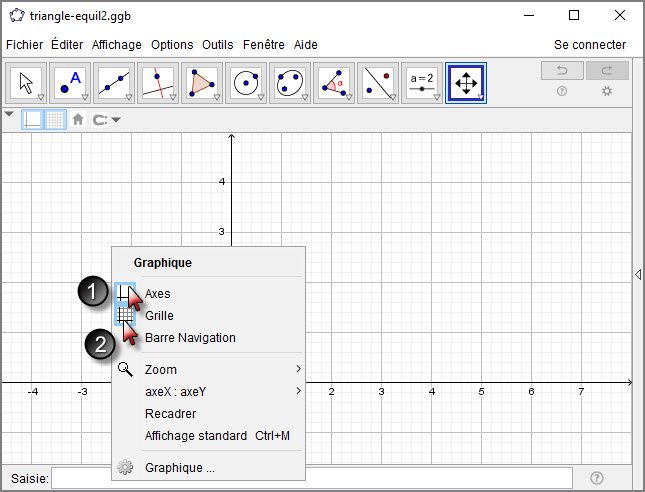
Task: Click the magnifier icon next to Zoom
Action: [x=125, y=369]
